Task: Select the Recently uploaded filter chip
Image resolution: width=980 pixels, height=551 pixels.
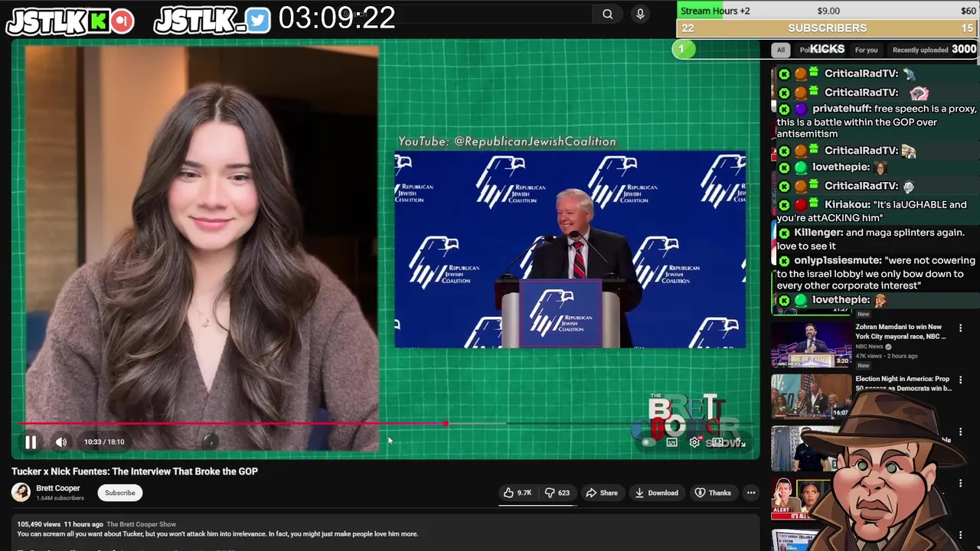Action: click(x=920, y=50)
